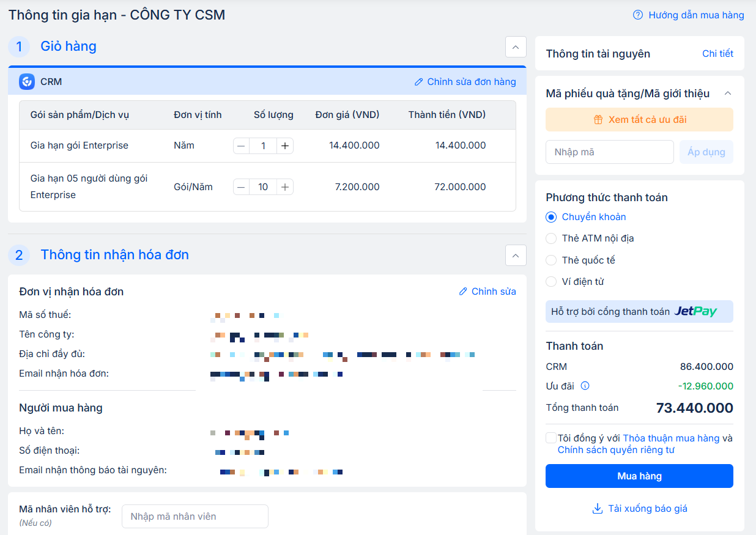Collapse the Thông tin nhận hóa đơn section

[516, 256]
